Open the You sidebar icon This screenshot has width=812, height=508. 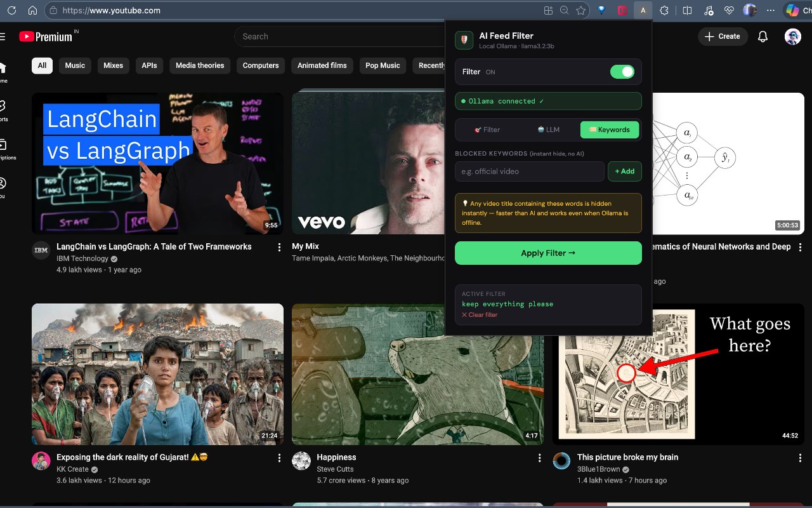point(3,184)
